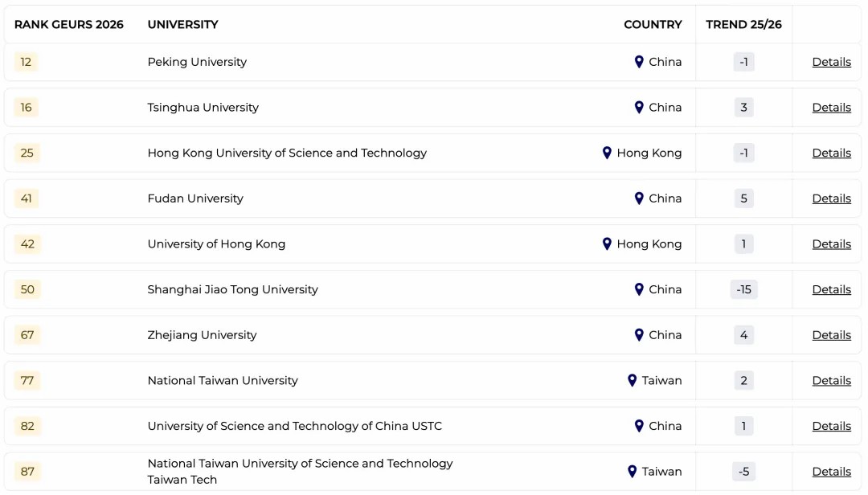
Task: Open Details for Shanghai Jiao Tong University
Action: click(x=831, y=289)
